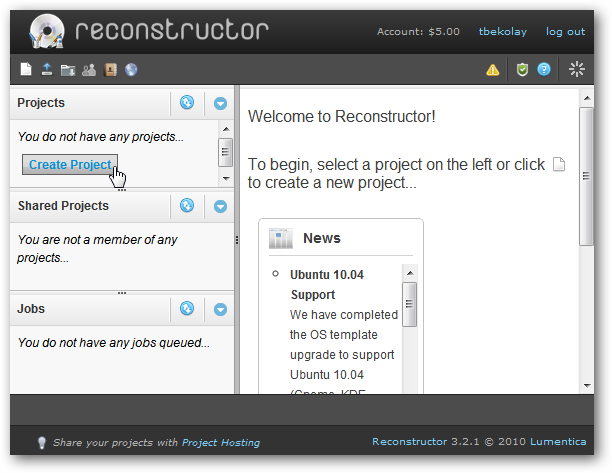Open the tbekolay account link

pos(503,32)
